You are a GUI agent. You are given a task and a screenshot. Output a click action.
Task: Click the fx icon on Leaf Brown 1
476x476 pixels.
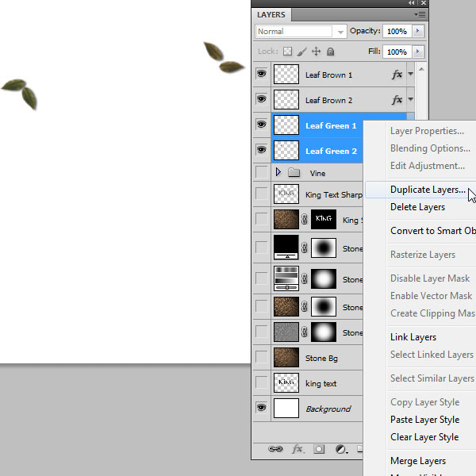click(397, 75)
